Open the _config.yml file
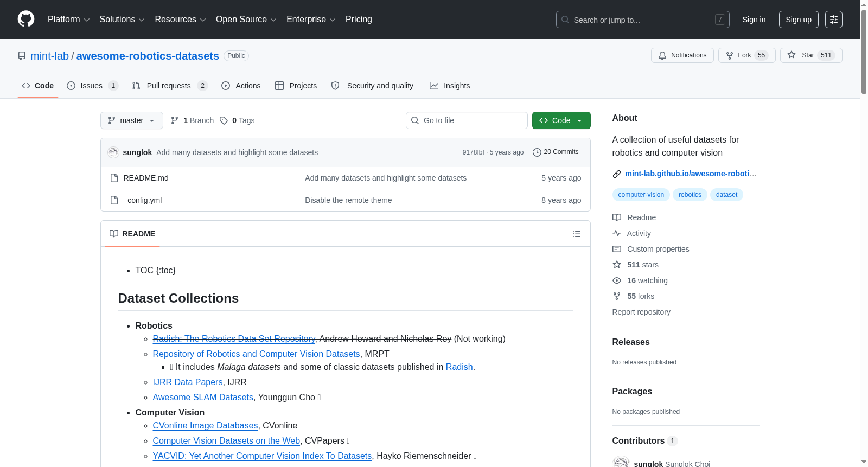 point(143,200)
